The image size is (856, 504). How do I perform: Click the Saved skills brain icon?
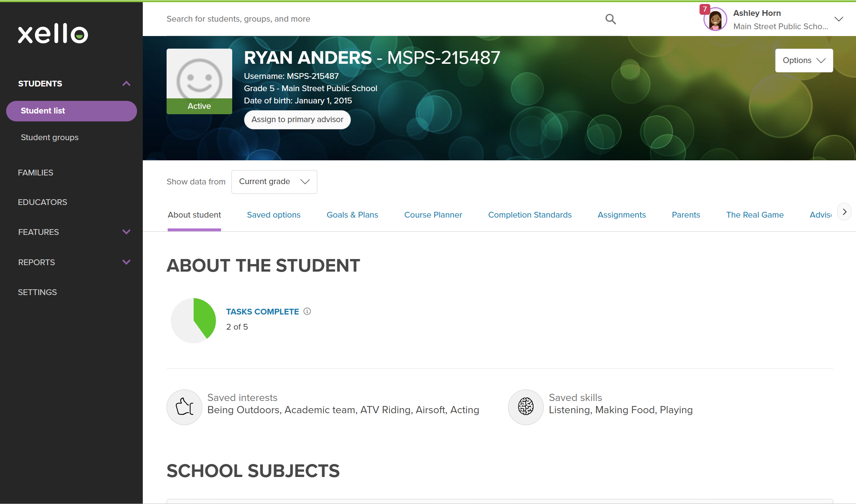(525, 407)
